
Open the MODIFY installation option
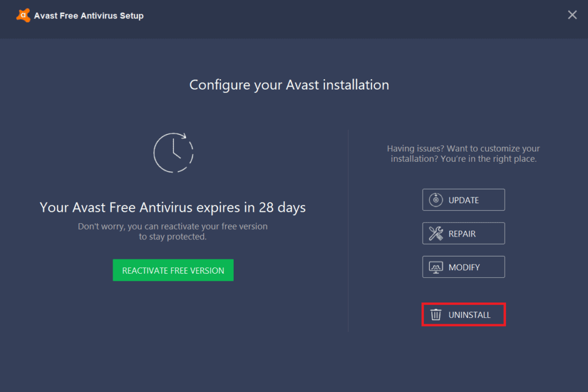tap(463, 267)
